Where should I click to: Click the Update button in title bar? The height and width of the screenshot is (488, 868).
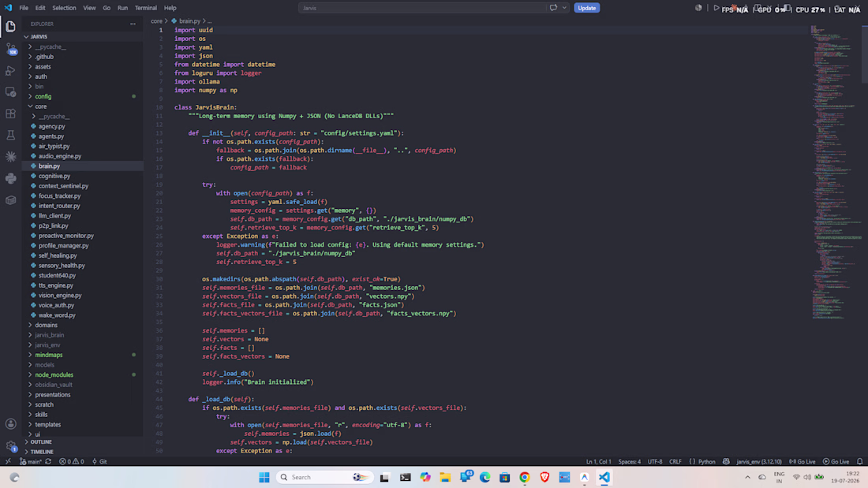tap(587, 8)
